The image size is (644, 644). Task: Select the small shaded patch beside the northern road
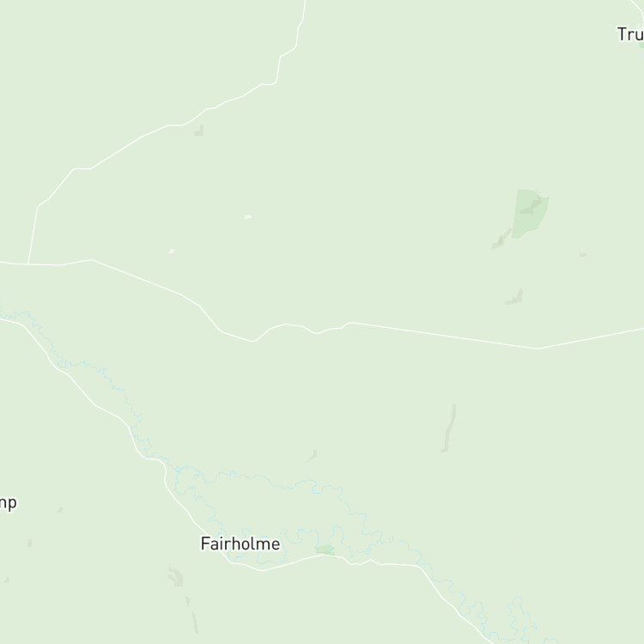point(199,131)
